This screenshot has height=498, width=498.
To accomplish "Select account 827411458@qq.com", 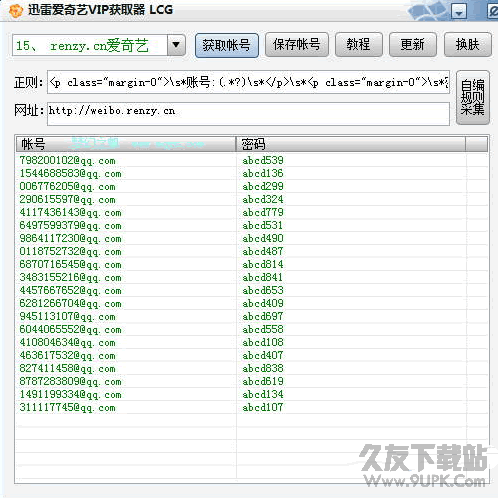I will pyautogui.click(x=67, y=368).
